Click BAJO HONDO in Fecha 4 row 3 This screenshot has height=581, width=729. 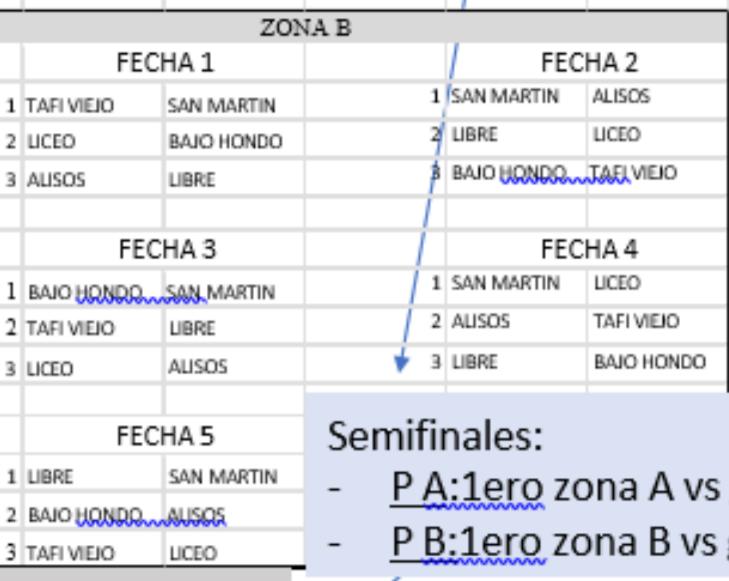click(650, 362)
